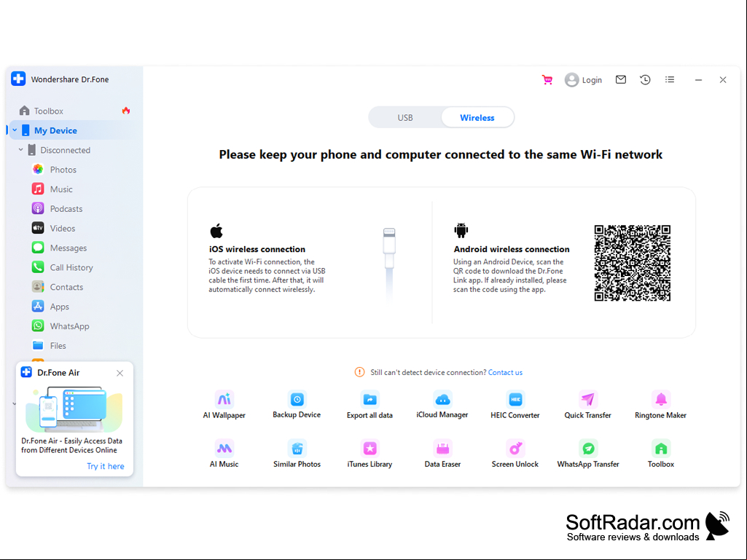This screenshot has height=560, width=747.
Task: Click the flame hot icon beside Toolbox
Action: 126,111
